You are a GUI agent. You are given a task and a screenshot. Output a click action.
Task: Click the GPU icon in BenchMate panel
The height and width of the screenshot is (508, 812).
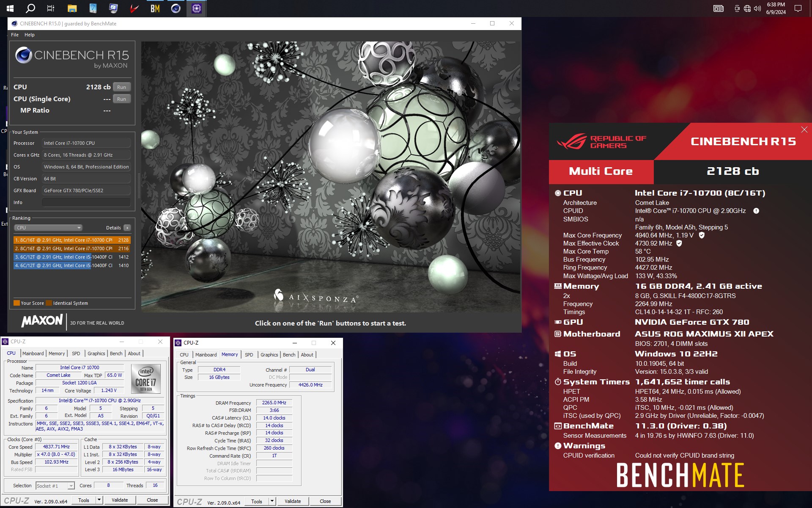[558, 322]
